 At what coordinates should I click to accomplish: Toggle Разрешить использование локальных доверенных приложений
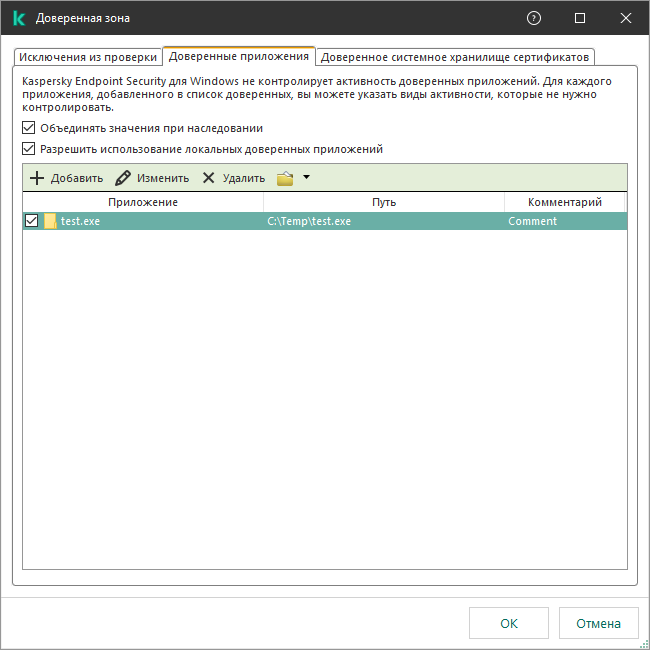coord(28,148)
